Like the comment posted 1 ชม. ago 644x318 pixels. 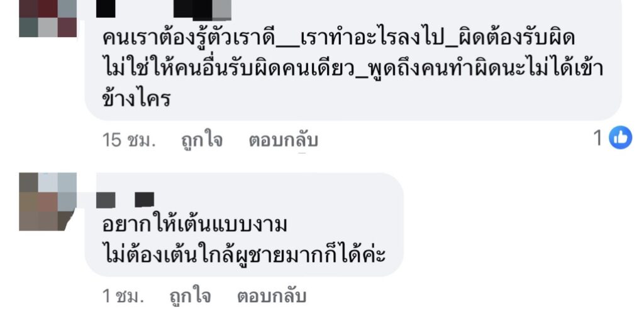pos(190,296)
